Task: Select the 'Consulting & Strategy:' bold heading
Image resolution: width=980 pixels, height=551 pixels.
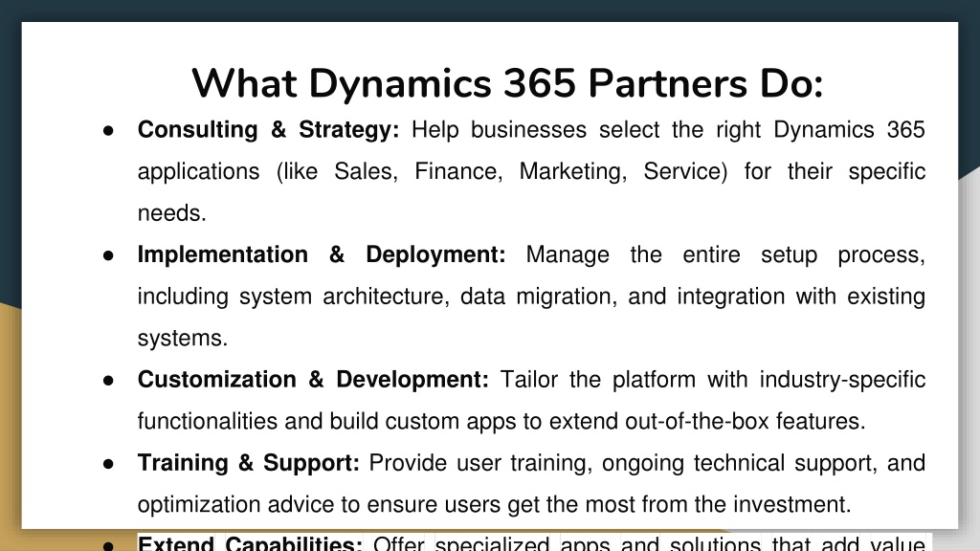Action: click(x=268, y=130)
